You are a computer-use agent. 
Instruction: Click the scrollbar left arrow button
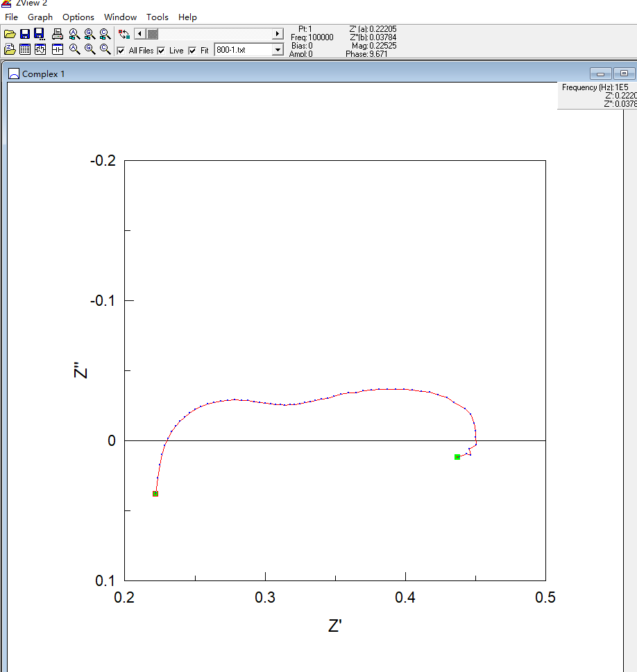coord(139,34)
